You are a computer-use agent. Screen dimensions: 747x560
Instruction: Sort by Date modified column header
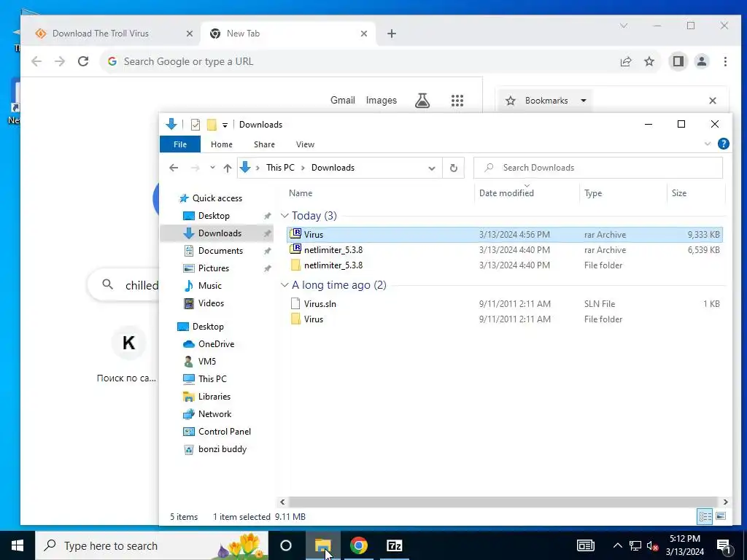click(506, 192)
